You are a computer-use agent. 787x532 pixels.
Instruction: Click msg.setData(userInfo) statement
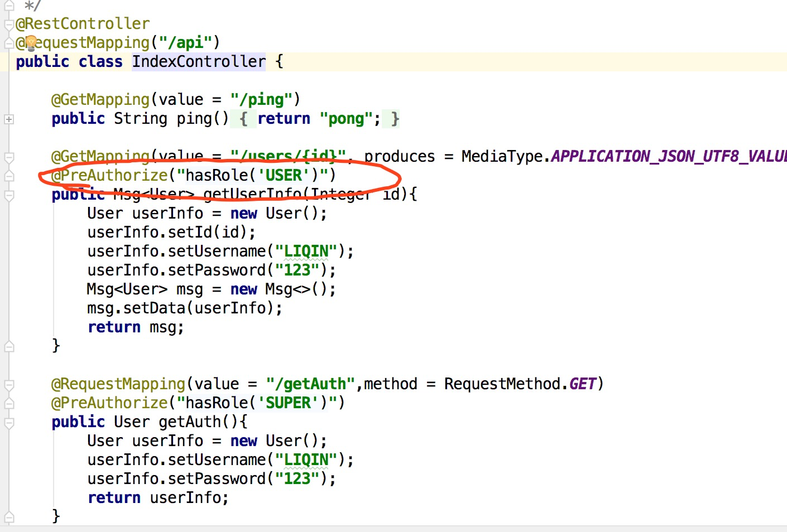185,308
